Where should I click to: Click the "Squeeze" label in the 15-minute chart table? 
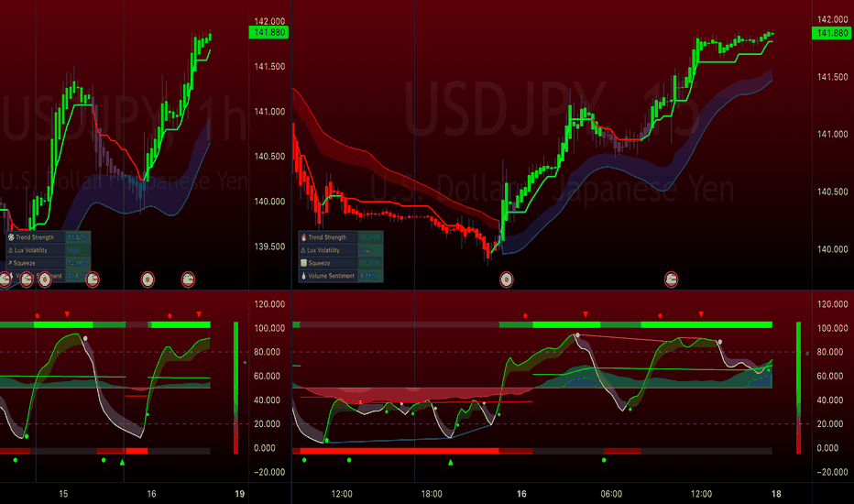coord(320,263)
